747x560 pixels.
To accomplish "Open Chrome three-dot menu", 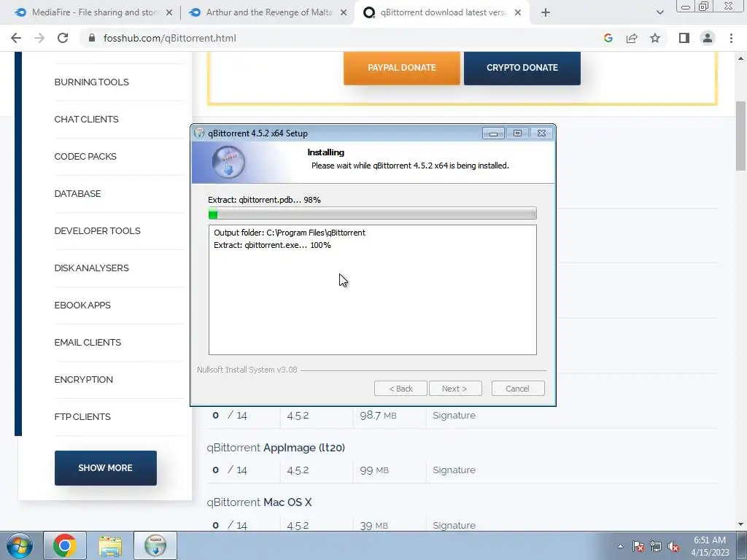I will tap(731, 38).
